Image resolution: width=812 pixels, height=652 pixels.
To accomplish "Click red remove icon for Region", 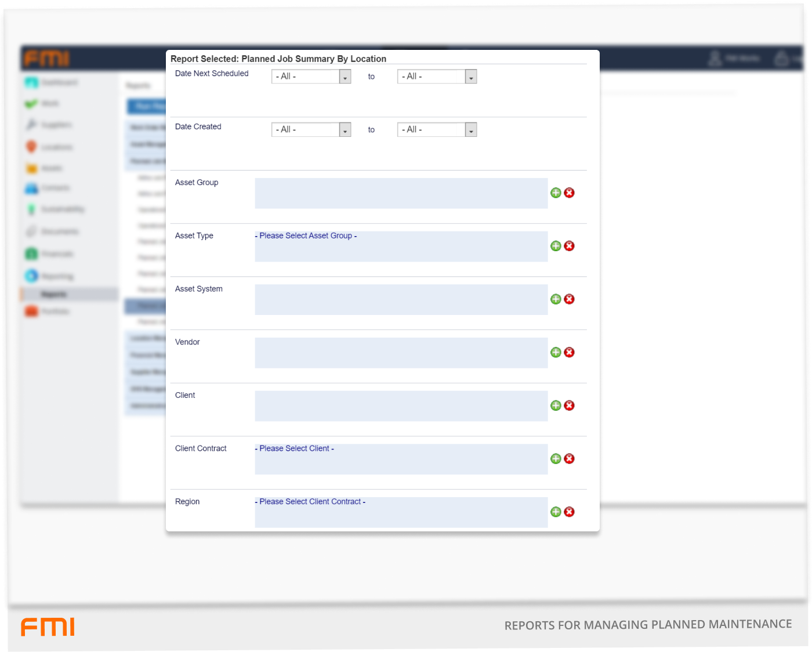I will [x=569, y=512].
